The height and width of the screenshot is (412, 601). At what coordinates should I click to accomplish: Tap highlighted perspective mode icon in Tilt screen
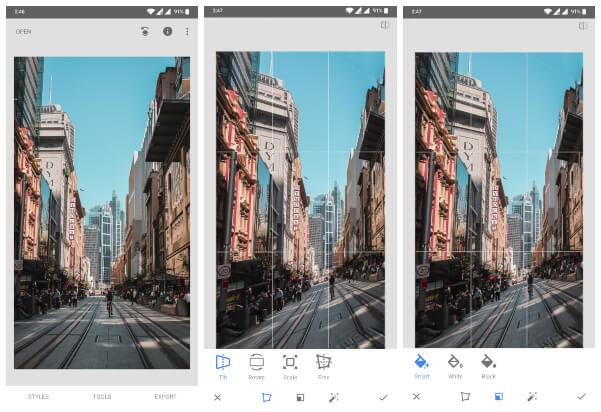point(266,397)
